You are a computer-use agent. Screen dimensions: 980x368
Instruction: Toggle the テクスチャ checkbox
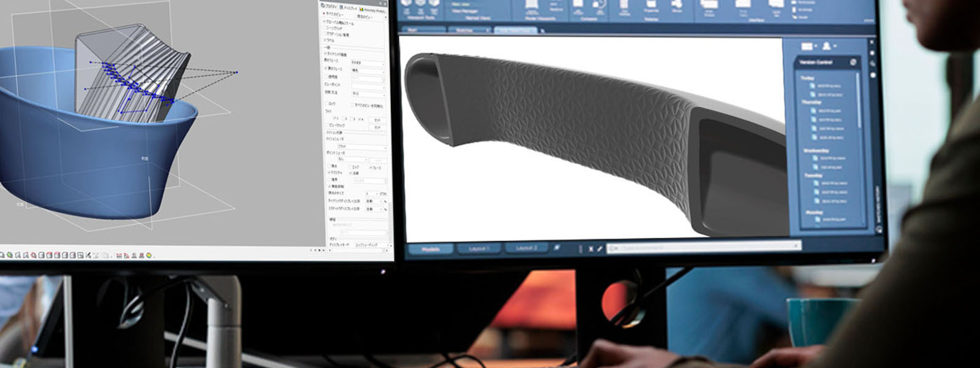(x=330, y=172)
